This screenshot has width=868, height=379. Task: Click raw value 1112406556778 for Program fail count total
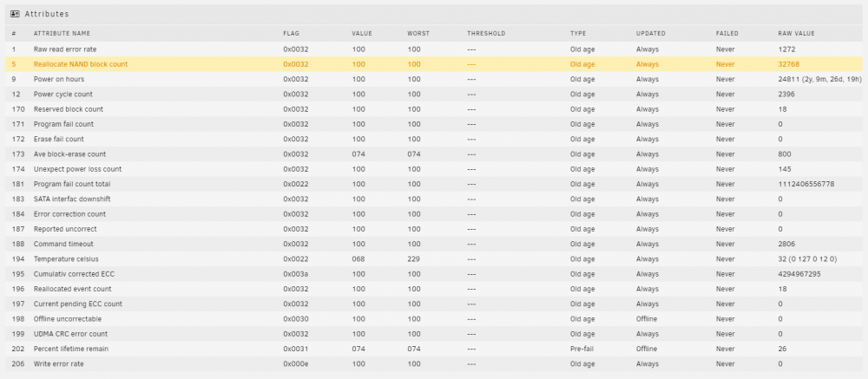point(806,184)
